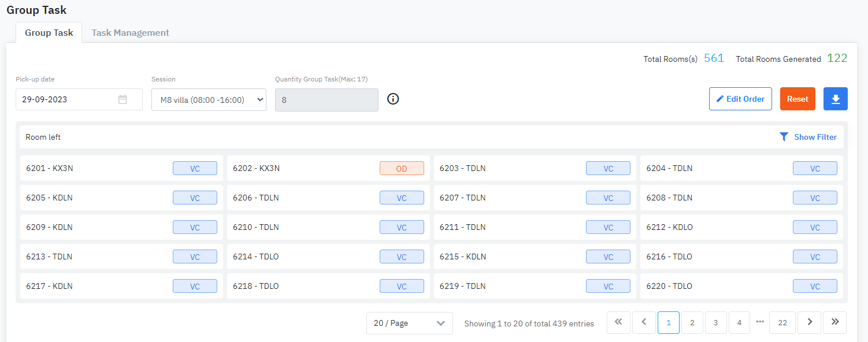Image resolution: width=868 pixels, height=342 pixels.
Task: Go to the first page arrow
Action: 618,322
